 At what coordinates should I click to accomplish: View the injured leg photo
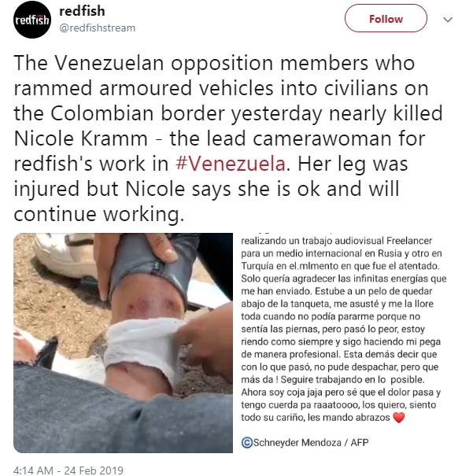coord(124,343)
